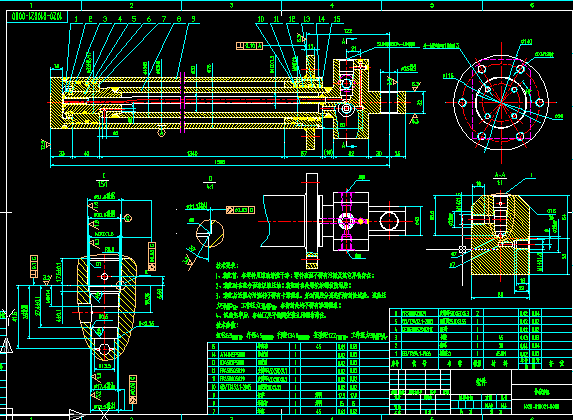Select part balloon number 13
Viewport: 573px width, 420px height.
tap(307, 19)
